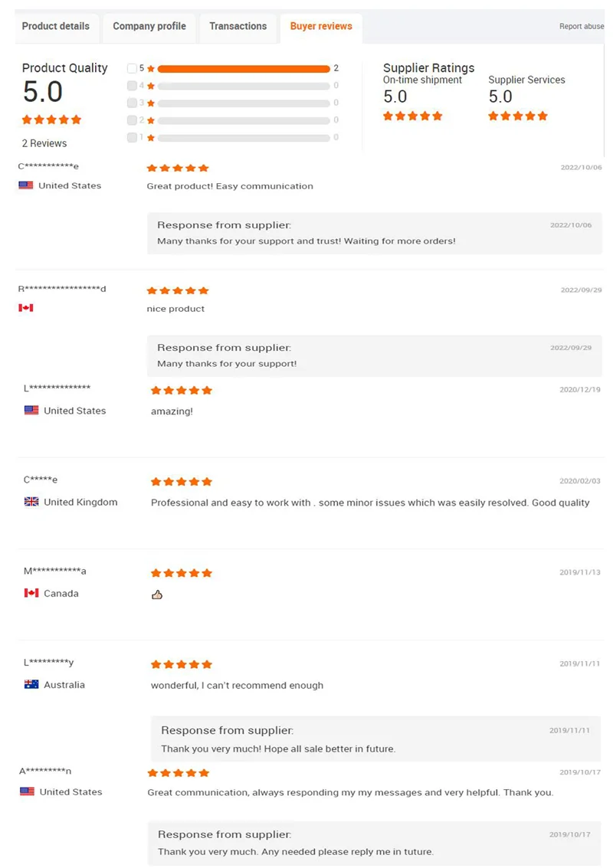Switch to Company profile tab
Viewport: 613px width, 868px height.
(149, 26)
